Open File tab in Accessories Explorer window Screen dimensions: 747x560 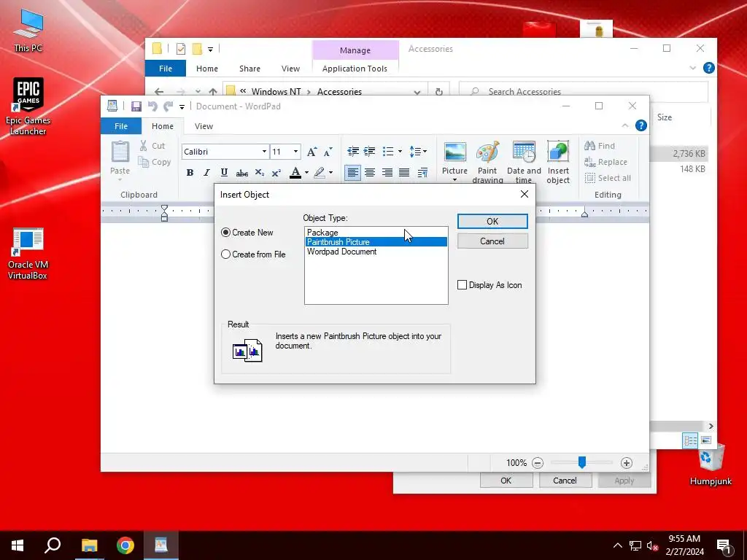coord(166,69)
